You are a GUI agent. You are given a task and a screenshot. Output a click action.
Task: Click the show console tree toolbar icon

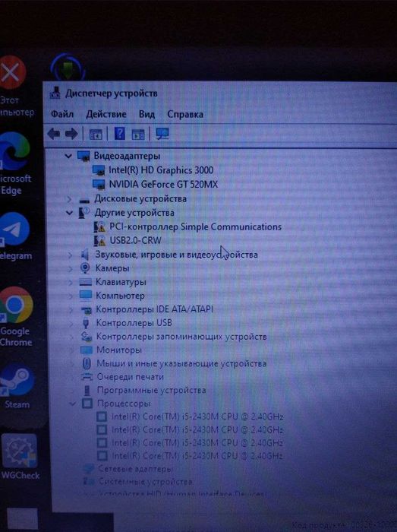tap(96, 134)
